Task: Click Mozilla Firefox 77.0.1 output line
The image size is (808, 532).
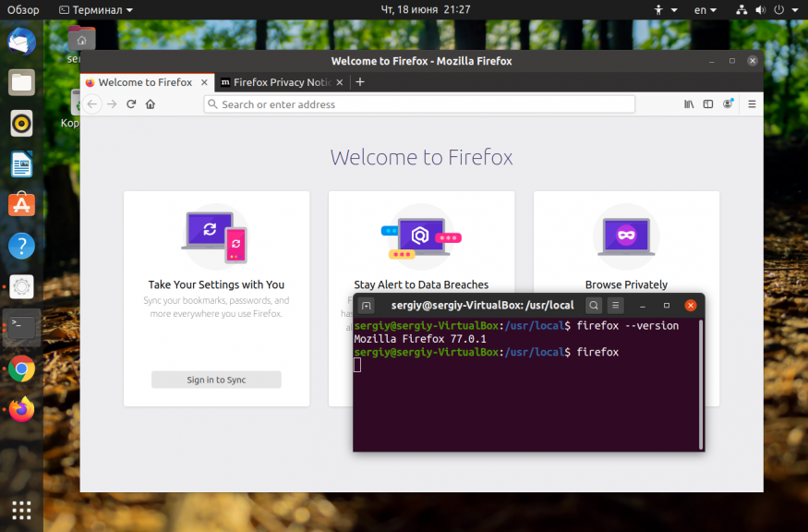Action: [420, 339]
